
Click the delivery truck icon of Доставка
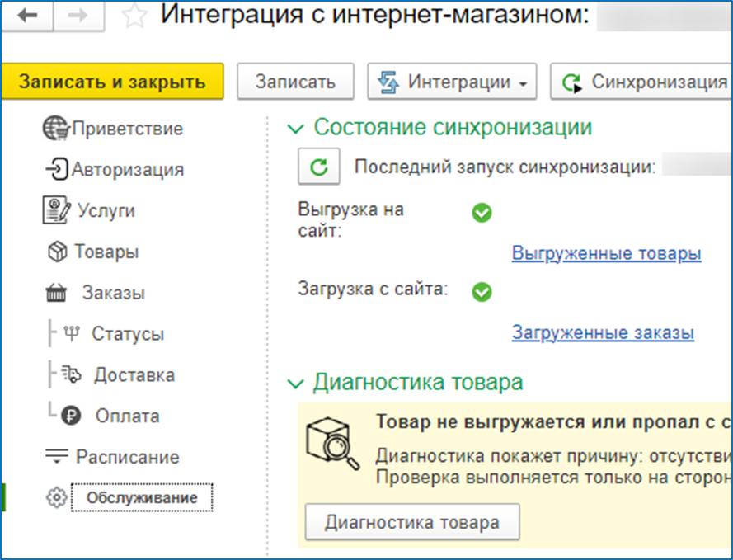click(72, 374)
